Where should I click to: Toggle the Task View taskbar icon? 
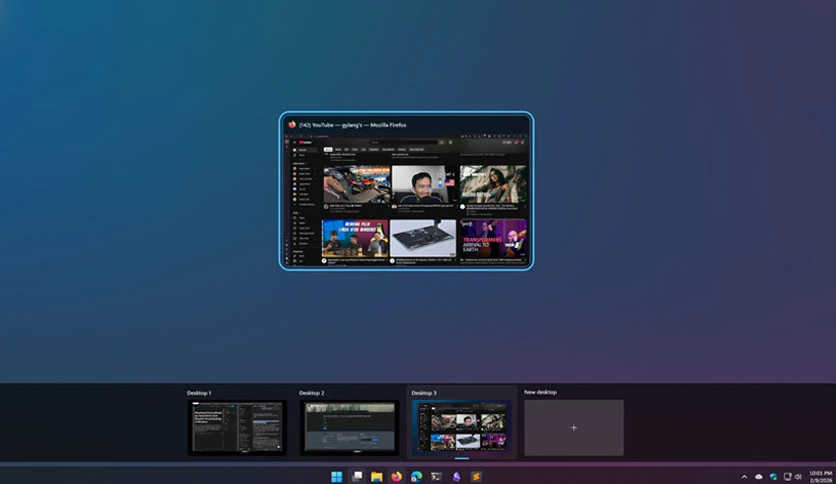(357, 477)
